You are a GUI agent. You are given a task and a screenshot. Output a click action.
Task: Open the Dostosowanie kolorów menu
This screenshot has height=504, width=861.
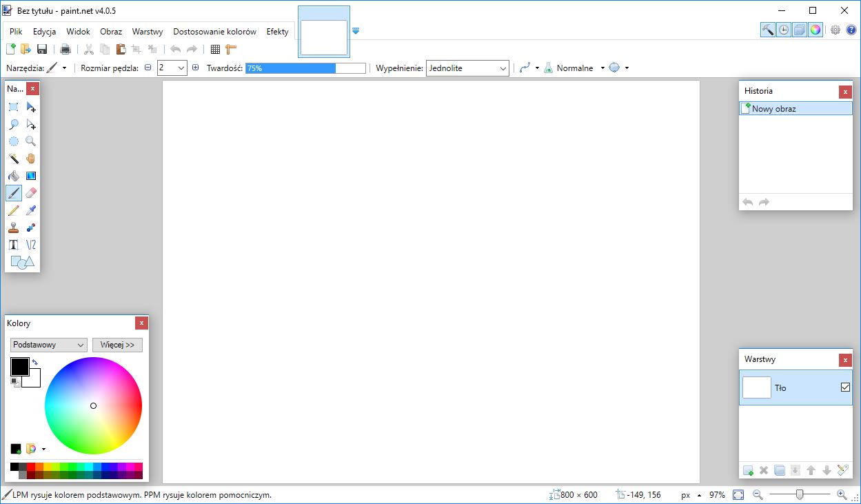click(215, 32)
